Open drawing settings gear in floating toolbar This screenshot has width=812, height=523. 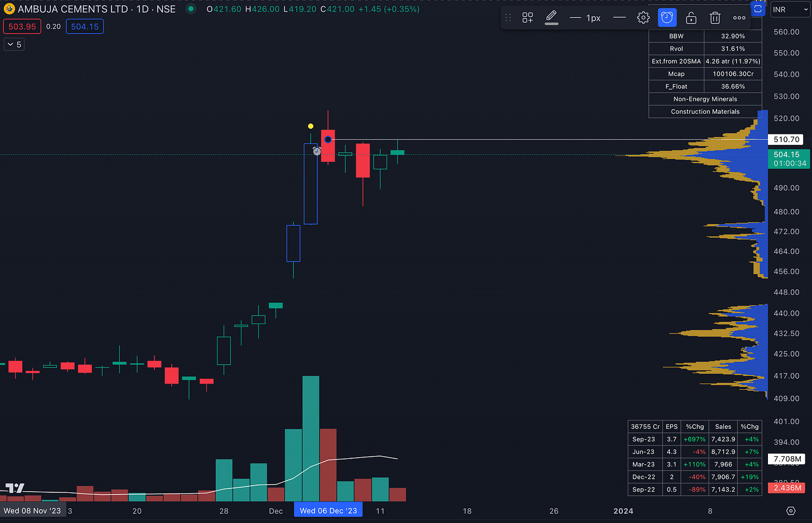[643, 18]
